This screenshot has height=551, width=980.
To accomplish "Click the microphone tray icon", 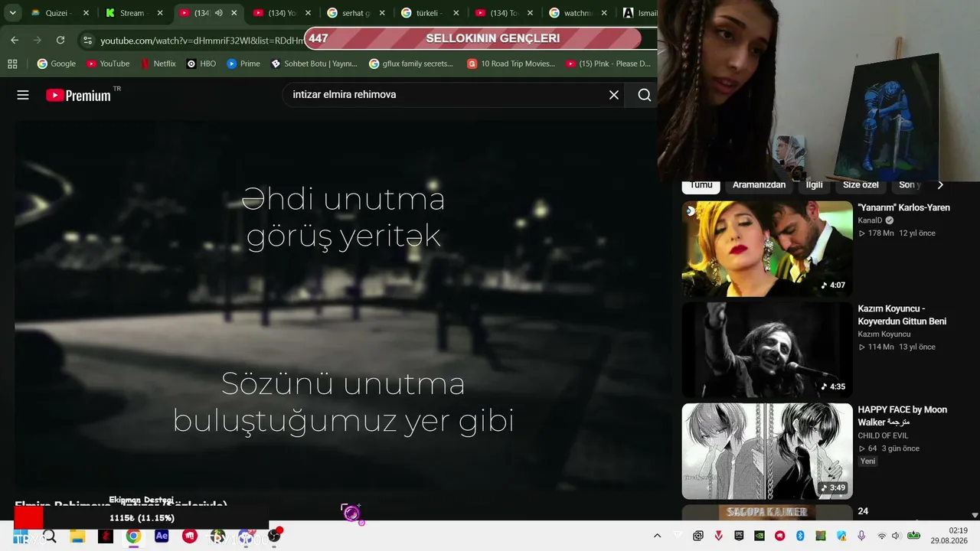I will click(861, 536).
